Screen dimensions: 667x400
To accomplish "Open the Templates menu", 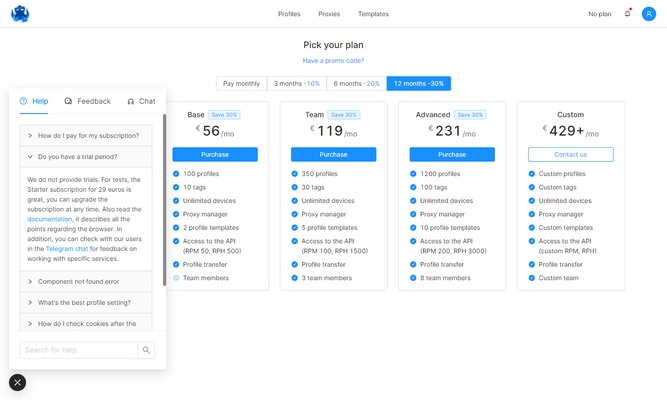I will (x=373, y=14).
